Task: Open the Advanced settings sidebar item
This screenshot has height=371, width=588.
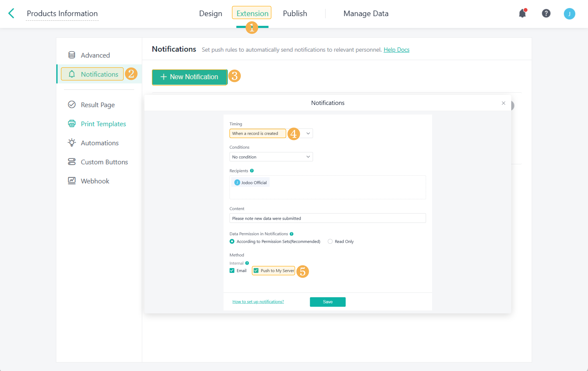Action: 95,55
